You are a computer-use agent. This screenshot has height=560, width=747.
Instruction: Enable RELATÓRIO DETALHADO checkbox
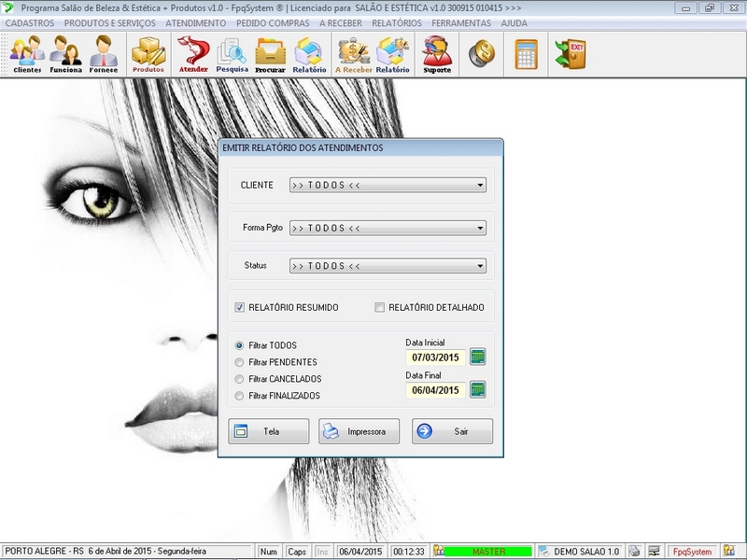[380, 308]
